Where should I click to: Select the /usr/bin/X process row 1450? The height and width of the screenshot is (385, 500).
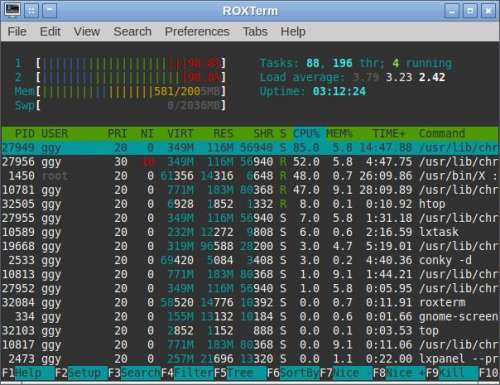[x=250, y=176]
